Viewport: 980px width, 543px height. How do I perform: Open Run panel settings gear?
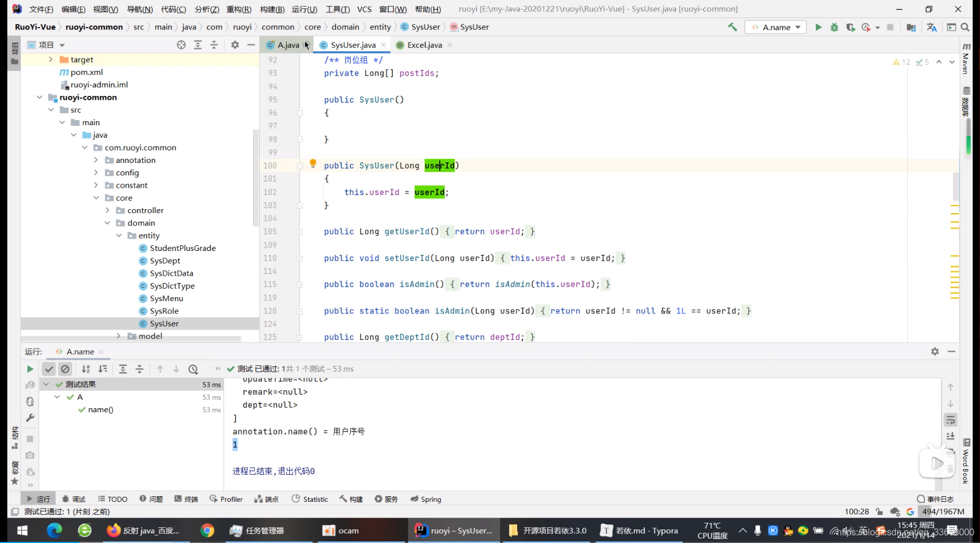(x=935, y=351)
